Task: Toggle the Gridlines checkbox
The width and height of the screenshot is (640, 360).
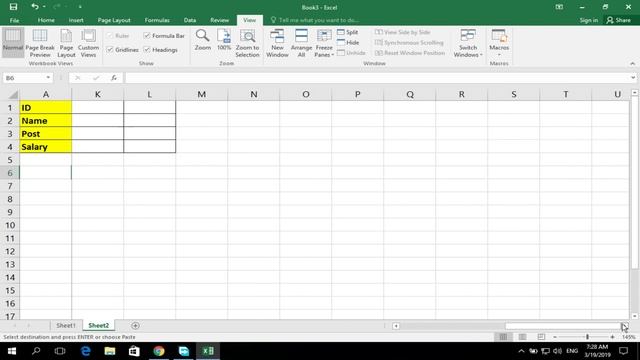Action: [x=110, y=50]
